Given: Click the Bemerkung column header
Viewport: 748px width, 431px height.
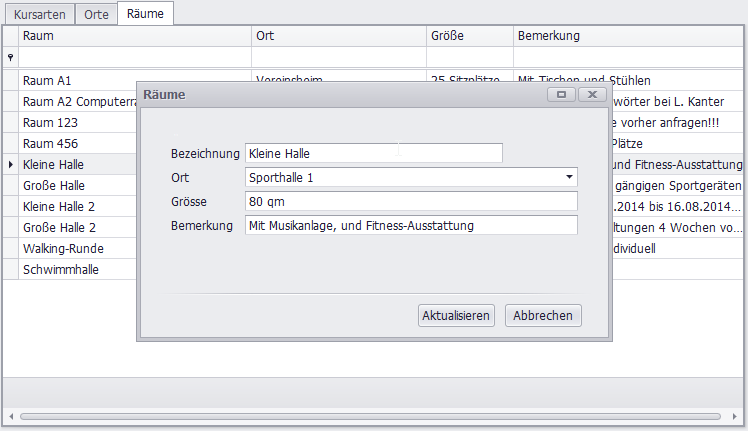Looking at the screenshot, I should pos(628,36).
